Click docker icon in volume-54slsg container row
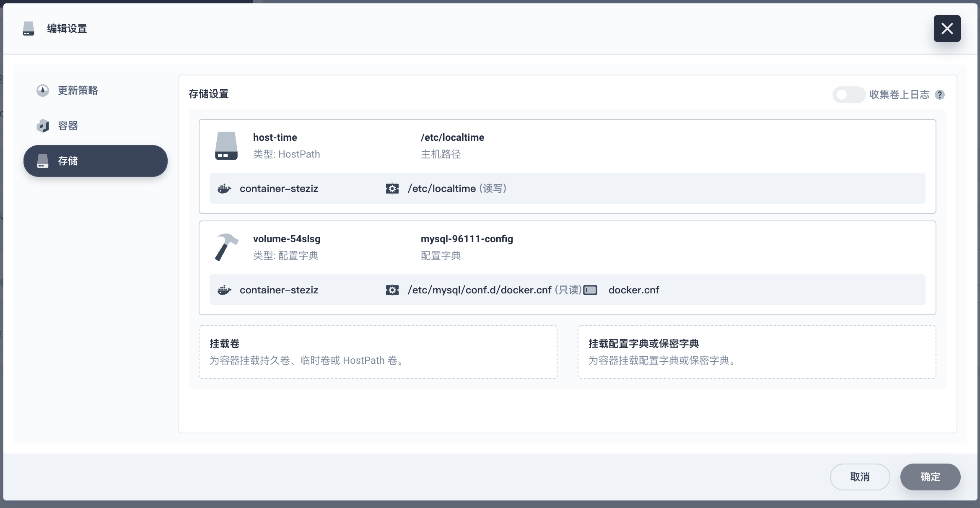The image size is (980, 508). point(224,290)
